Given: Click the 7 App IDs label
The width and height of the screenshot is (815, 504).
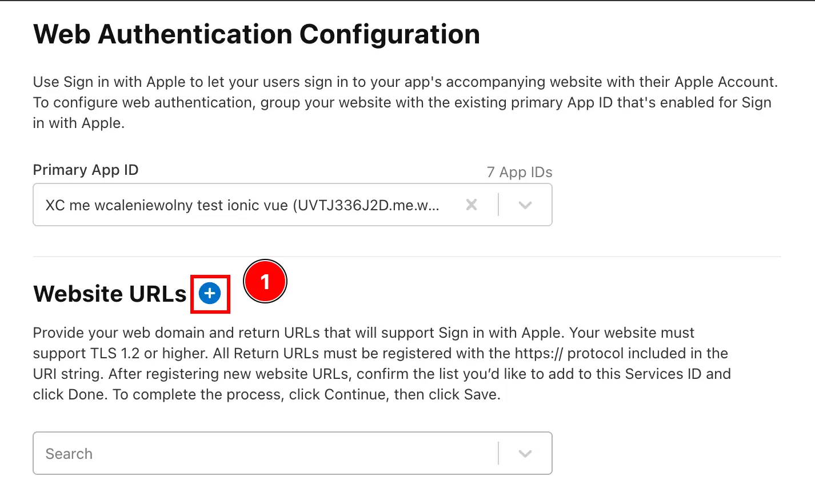Looking at the screenshot, I should 519,171.
